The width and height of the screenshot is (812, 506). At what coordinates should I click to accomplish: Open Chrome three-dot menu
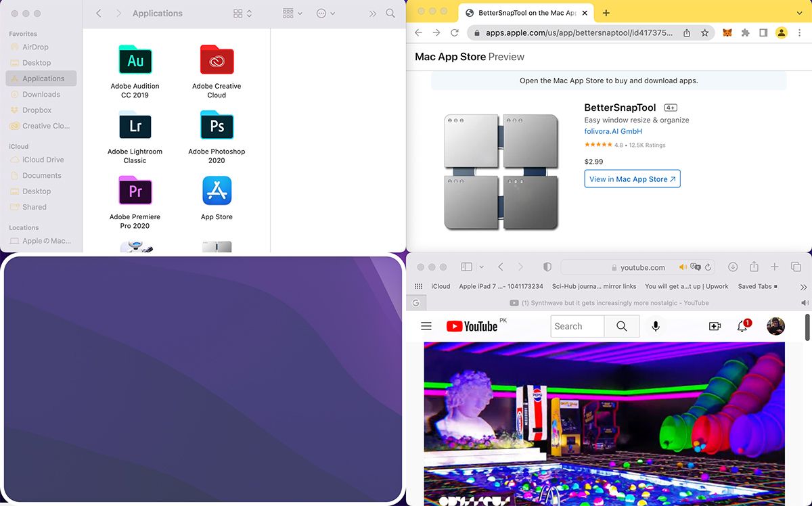click(x=799, y=32)
